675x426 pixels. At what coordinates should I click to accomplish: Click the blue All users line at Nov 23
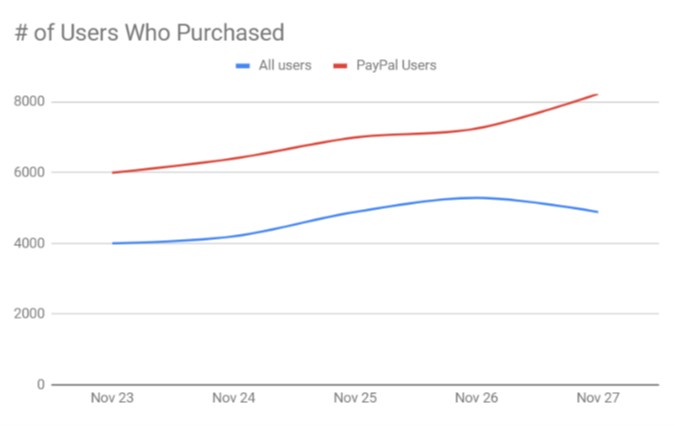[x=113, y=243]
